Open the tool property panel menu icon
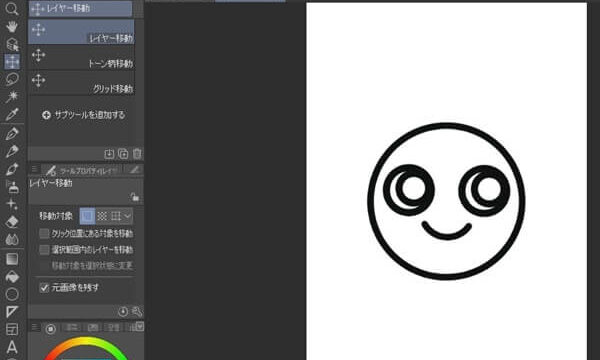The height and width of the screenshot is (360, 600). (x=35, y=169)
